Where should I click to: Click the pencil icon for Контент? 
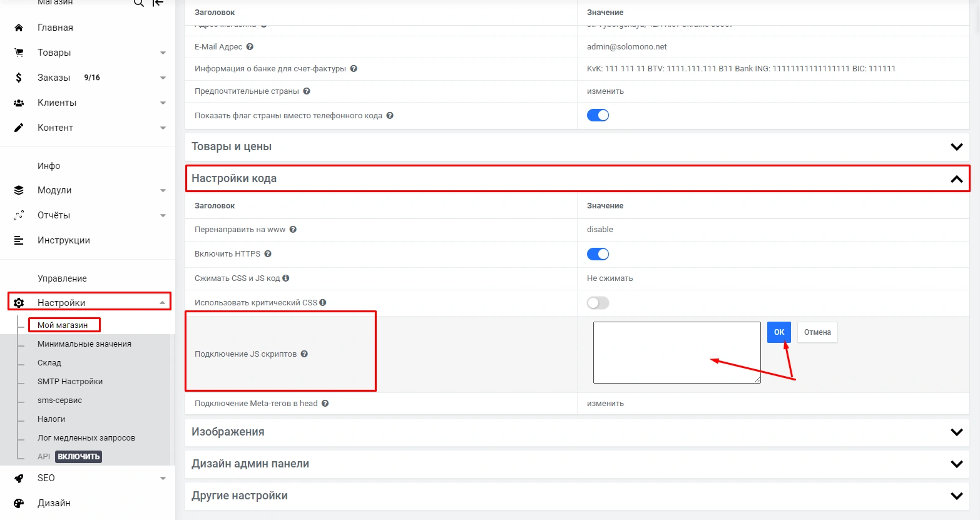(x=19, y=128)
